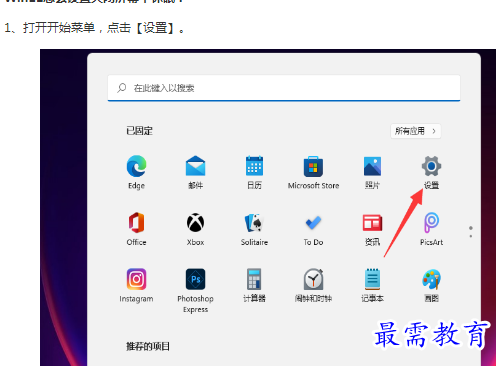The height and width of the screenshot is (366, 496).
Task: Open 闹钟和时钟 alarms and clock
Action: point(313,279)
